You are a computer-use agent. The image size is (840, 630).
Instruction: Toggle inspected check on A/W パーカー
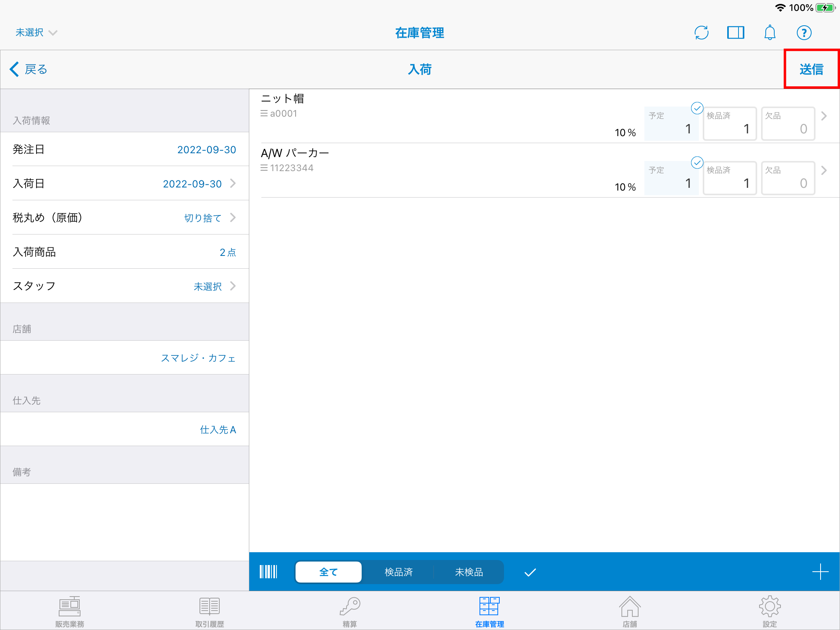[697, 163]
